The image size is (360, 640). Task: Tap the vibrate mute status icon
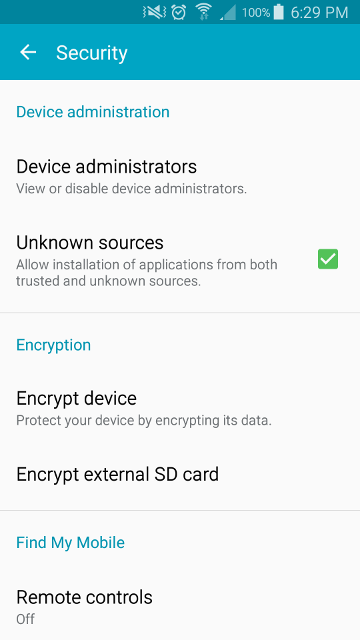[154, 12]
